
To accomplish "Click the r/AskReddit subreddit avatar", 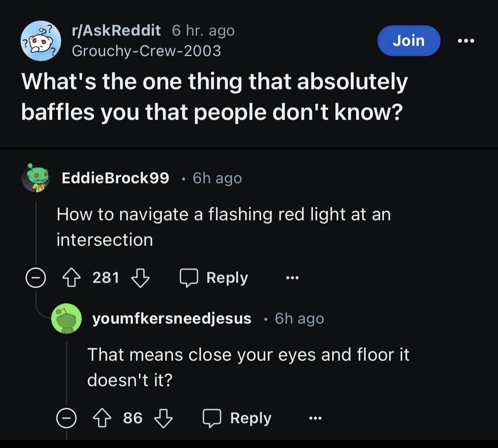I will pos(41,40).
